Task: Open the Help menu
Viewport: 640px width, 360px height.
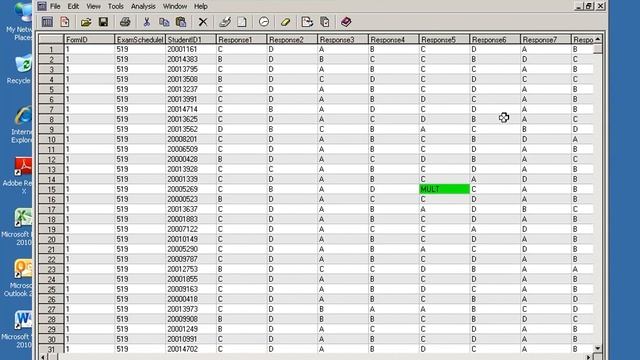Action: [200, 7]
